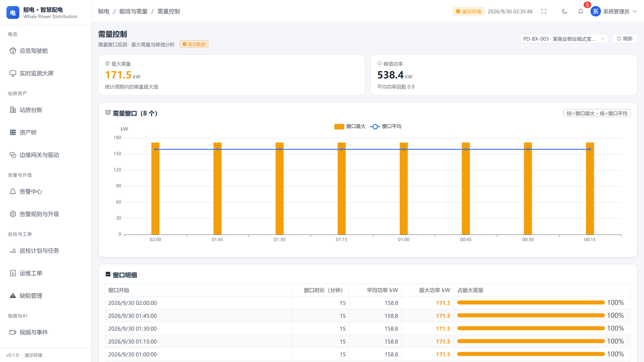This screenshot has height=362, width=644.
Task: Click the orange bar at 02:00
Action: (x=155, y=189)
